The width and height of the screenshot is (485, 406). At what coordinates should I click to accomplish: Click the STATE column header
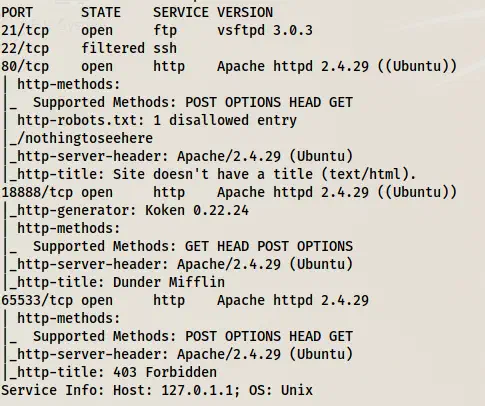pos(101,12)
